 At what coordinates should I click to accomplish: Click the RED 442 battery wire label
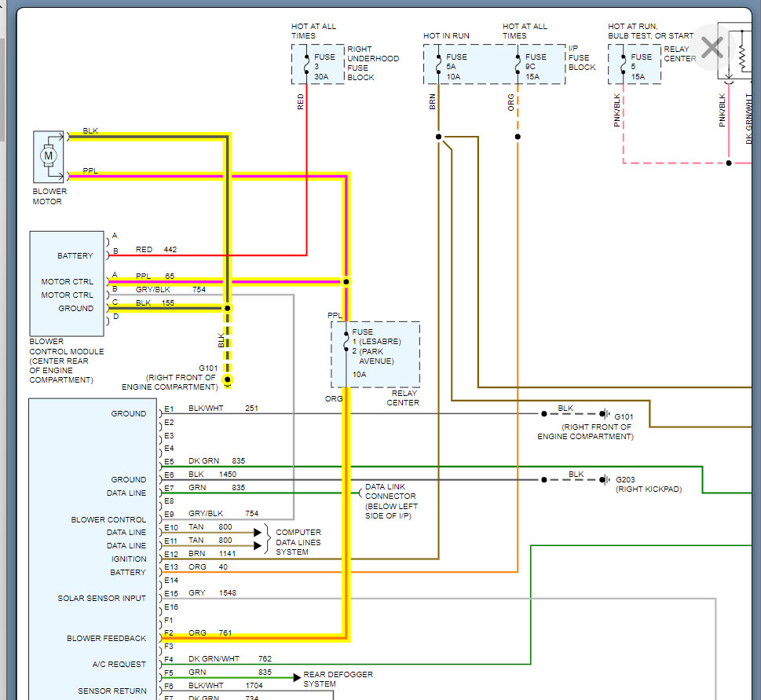pos(155,250)
